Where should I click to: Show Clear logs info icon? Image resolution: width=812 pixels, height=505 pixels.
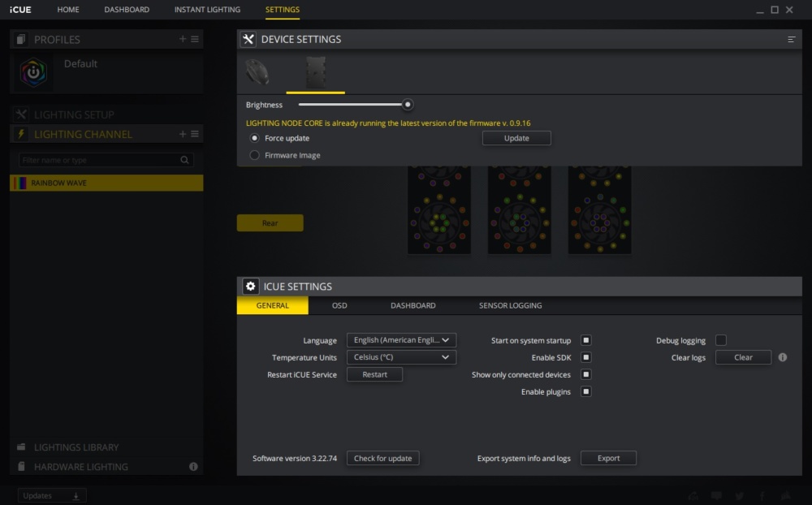(783, 357)
